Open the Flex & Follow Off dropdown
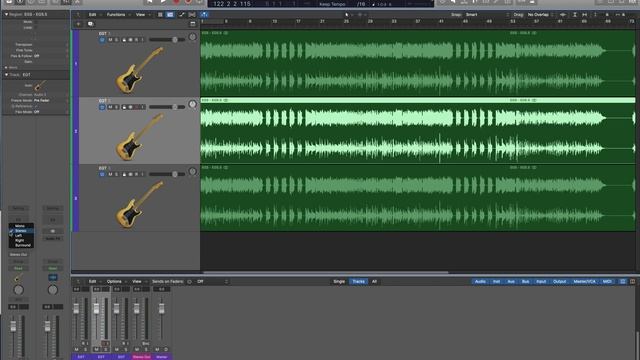 coord(51,56)
